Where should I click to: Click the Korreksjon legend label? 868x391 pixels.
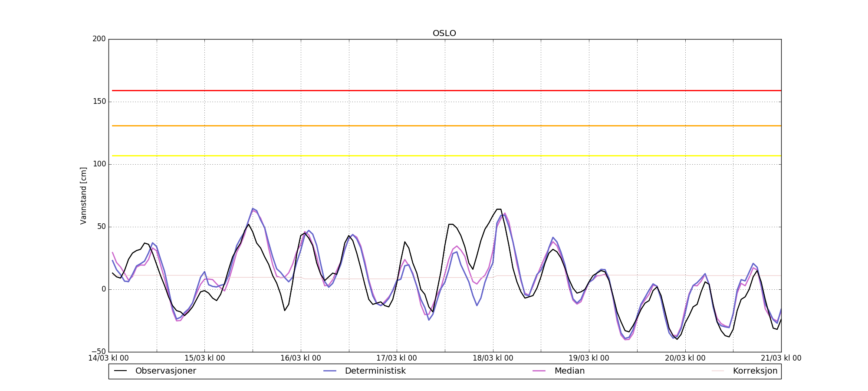click(755, 371)
